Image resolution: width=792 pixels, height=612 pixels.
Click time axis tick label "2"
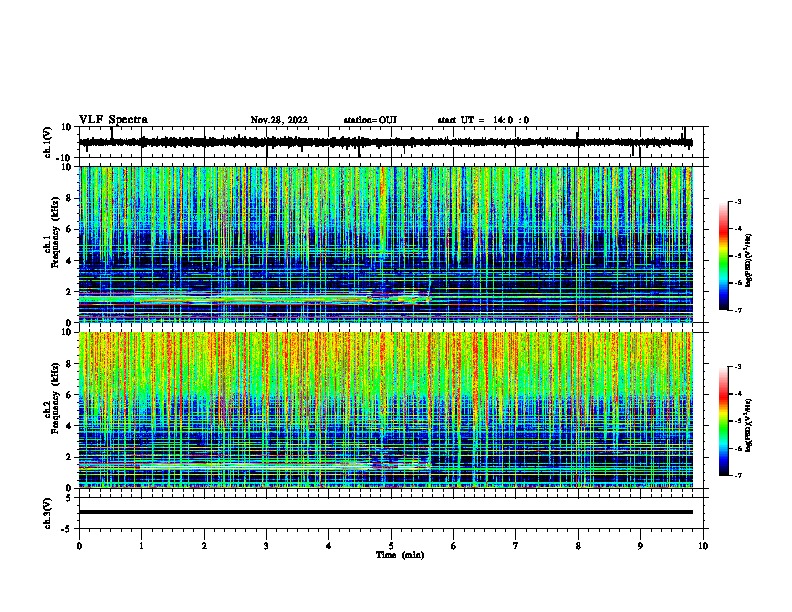tap(204, 546)
